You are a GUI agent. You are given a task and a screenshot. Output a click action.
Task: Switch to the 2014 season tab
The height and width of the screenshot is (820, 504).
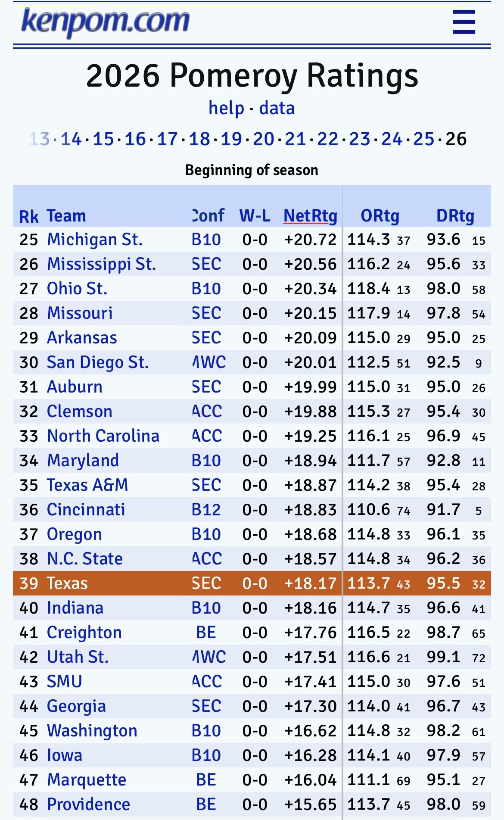[x=71, y=139]
